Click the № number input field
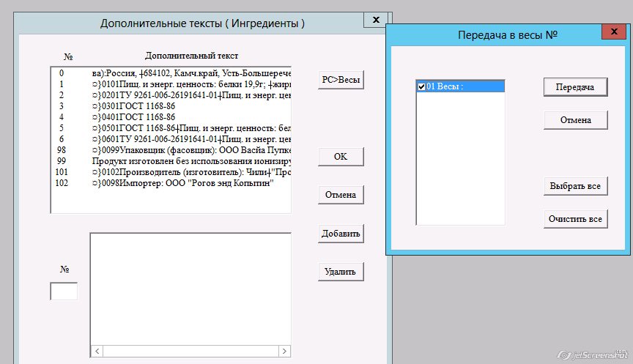 64,291
